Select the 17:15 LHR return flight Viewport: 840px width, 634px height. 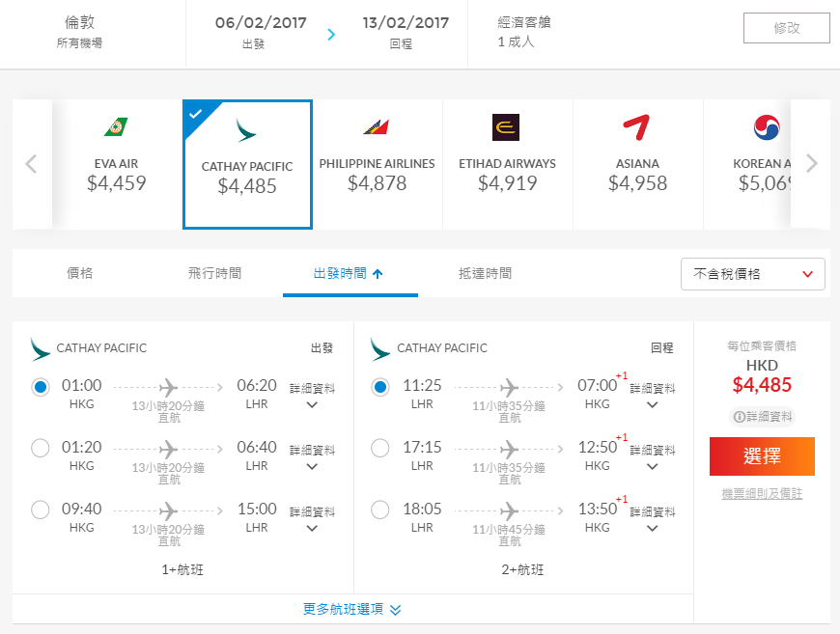pos(380,448)
